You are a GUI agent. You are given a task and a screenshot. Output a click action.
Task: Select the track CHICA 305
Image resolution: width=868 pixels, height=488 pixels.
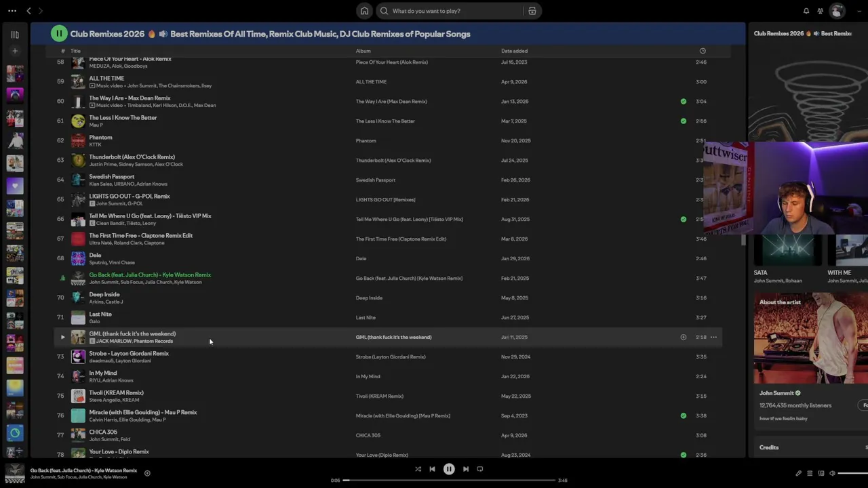coord(103,432)
